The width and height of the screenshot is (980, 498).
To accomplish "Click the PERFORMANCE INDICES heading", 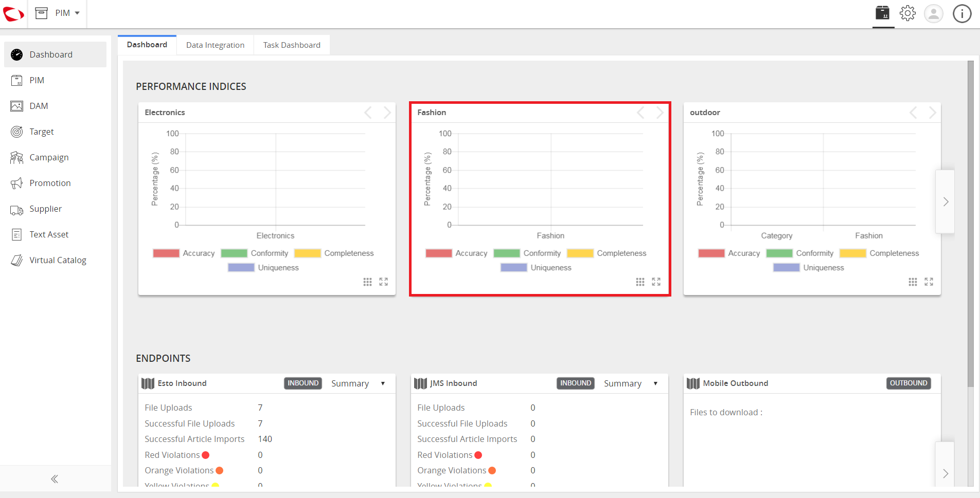I will pos(191,86).
